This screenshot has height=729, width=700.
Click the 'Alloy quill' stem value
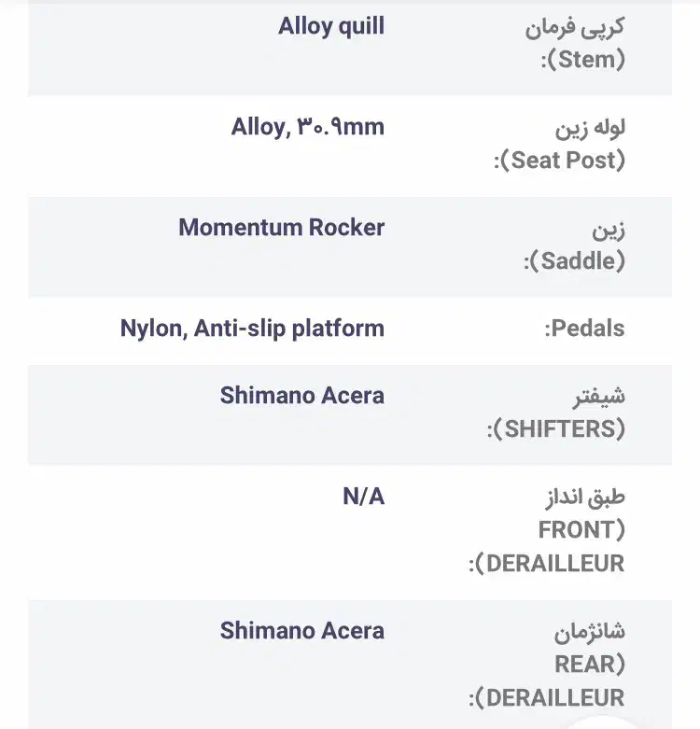pyautogui.click(x=331, y=26)
